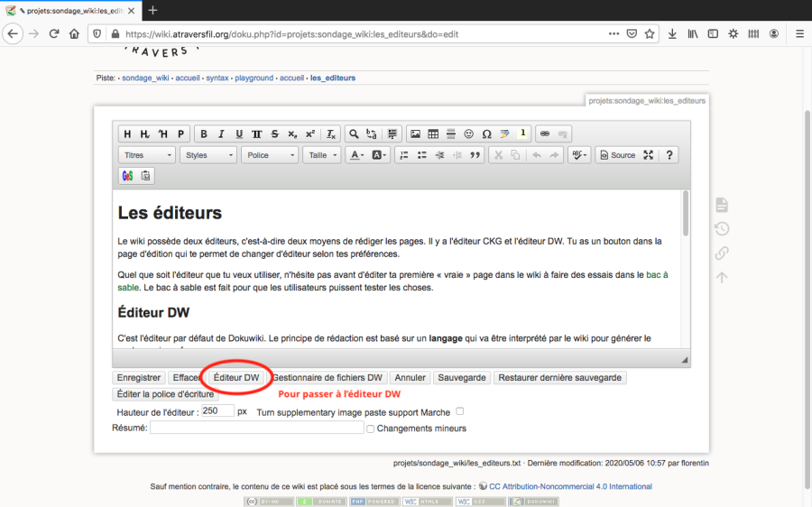Maximize the editor area
This screenshot has height=507, width=812.
point(648,155)
